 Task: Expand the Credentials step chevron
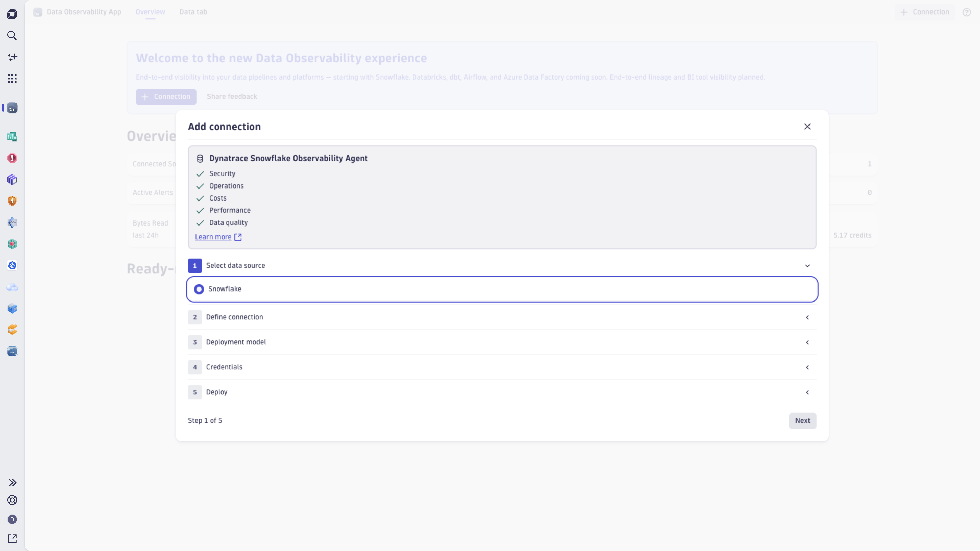[x=807, y=367]
